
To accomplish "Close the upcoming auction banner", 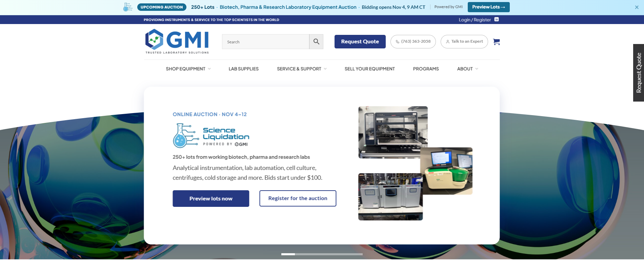I will click(637, 7).
